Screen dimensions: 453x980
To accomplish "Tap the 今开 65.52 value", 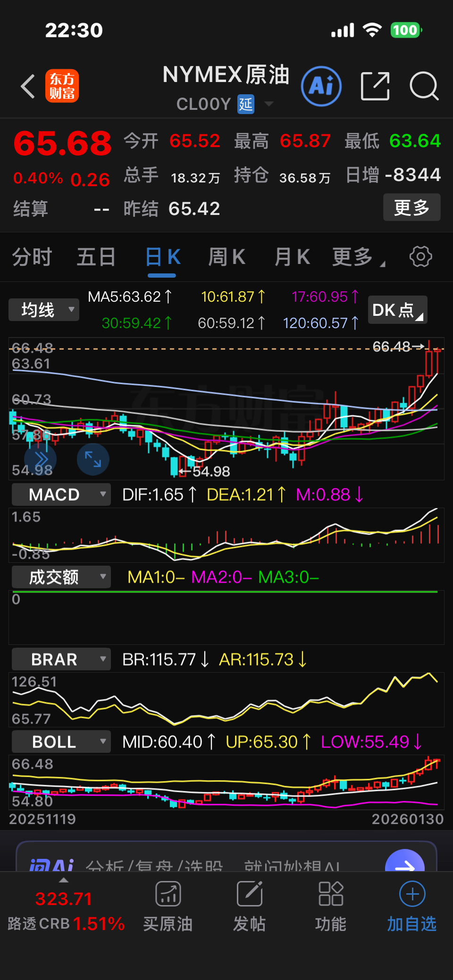I will coord(195,141).
